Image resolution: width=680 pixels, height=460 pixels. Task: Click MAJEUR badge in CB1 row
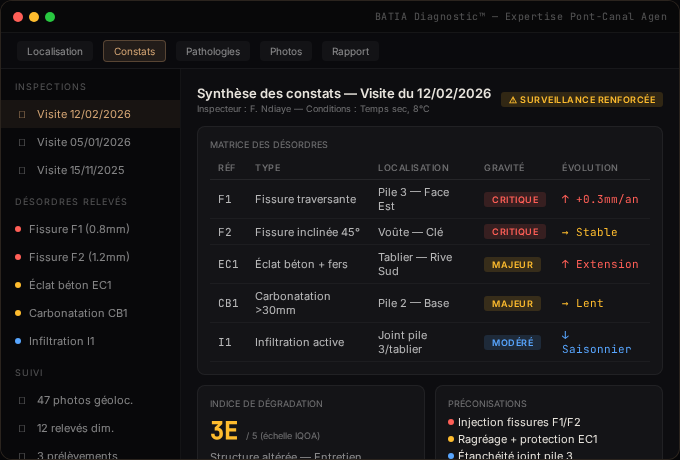(x=512, y=303)
